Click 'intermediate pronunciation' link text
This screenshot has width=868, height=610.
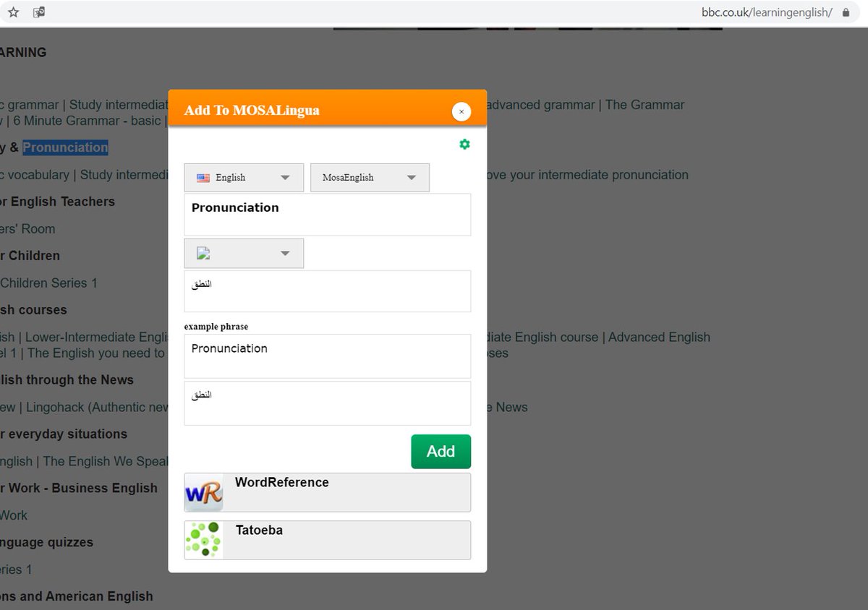click(x=613, y=175)
